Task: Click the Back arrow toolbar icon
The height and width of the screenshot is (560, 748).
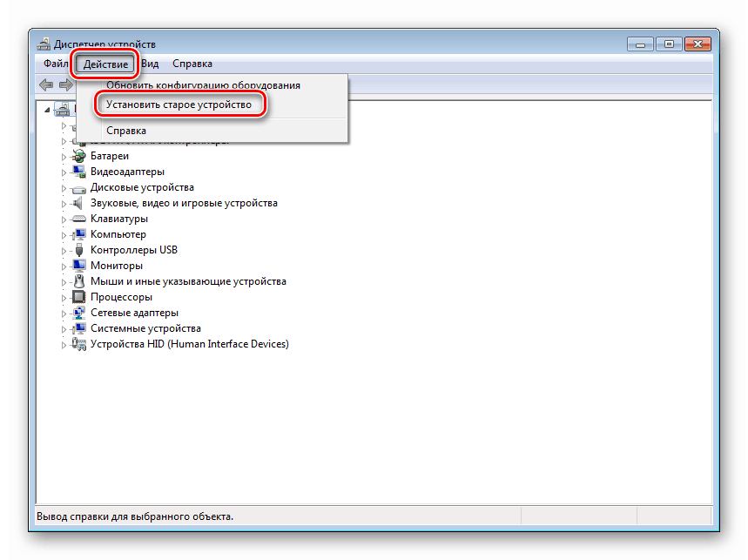Action: 46,84
